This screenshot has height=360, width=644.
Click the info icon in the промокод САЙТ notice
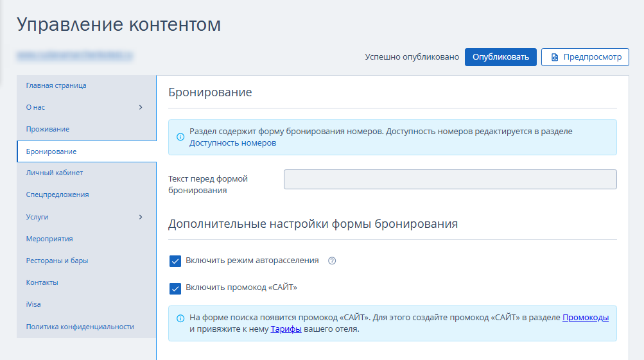click(180, 318)
